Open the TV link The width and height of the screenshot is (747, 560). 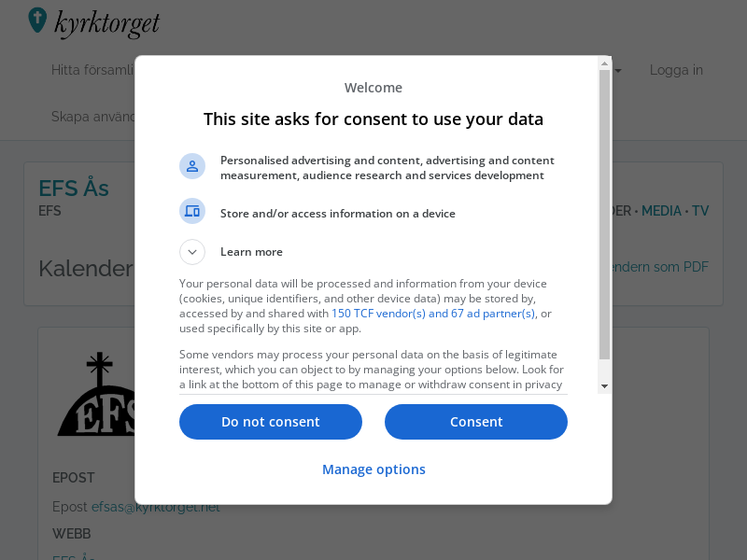[x=700, y=211]
